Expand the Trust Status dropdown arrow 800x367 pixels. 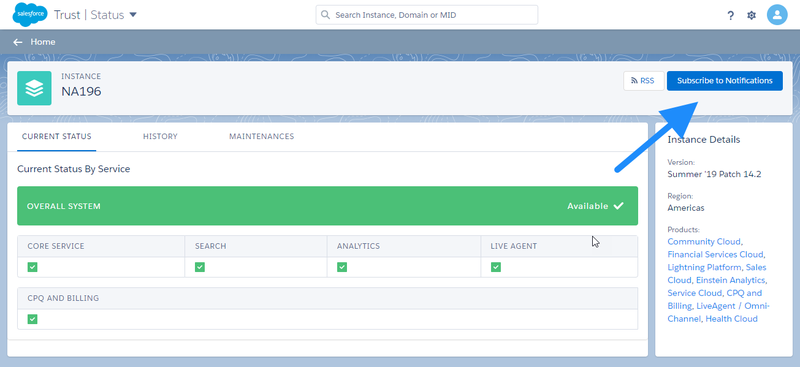point(133,15)
